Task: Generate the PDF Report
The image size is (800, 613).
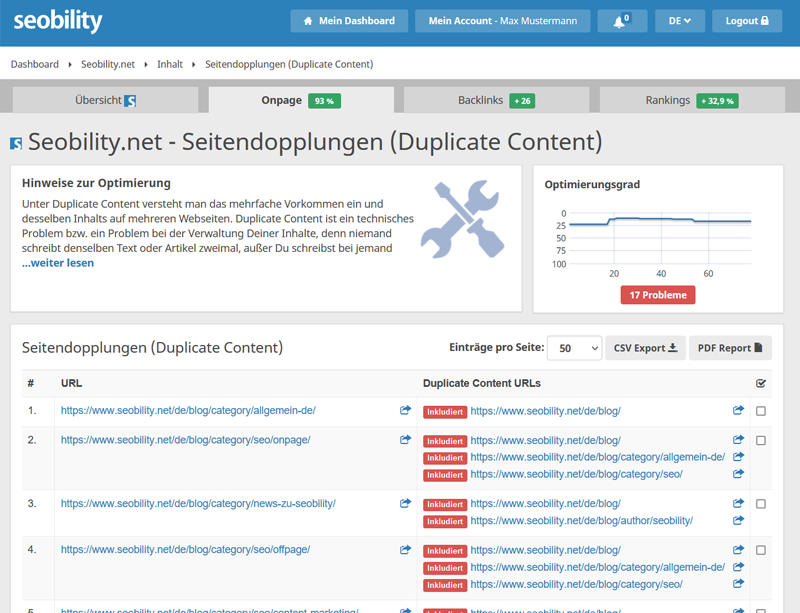Action: [x=730, y=348]
